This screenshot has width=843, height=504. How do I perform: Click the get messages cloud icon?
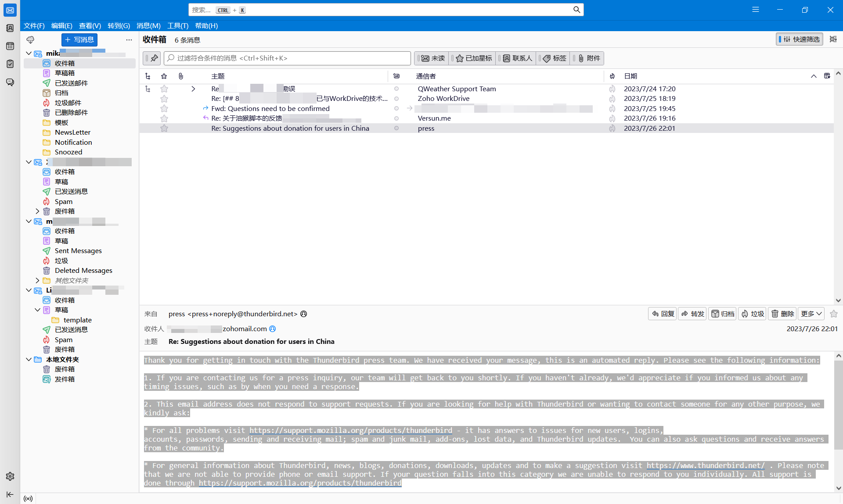click(30, 40)
